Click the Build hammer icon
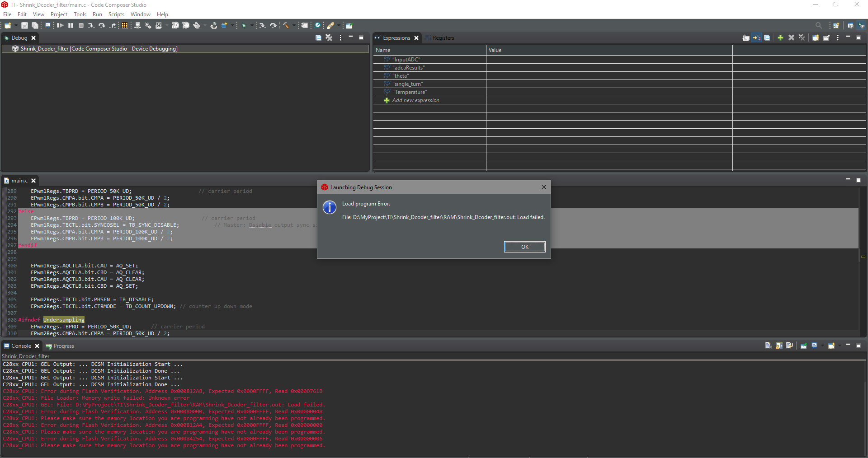The width and height of the screenshot is (868, 458). pos(286,25)
